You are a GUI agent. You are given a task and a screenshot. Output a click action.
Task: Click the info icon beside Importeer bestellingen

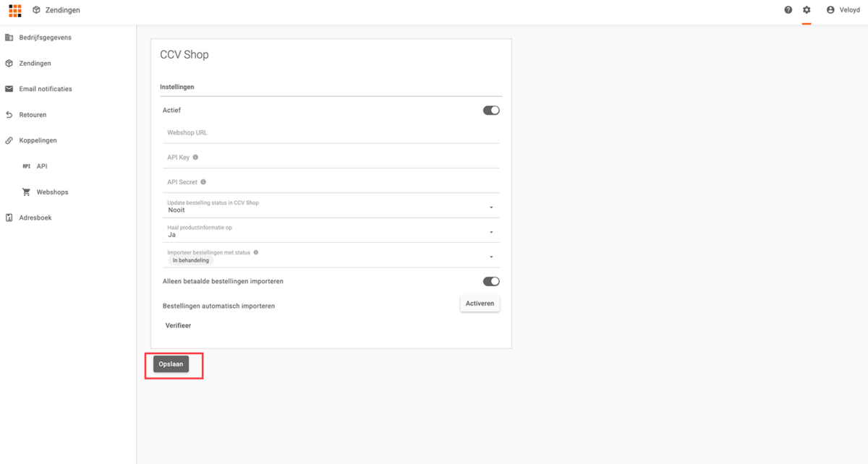pos(256,253)
